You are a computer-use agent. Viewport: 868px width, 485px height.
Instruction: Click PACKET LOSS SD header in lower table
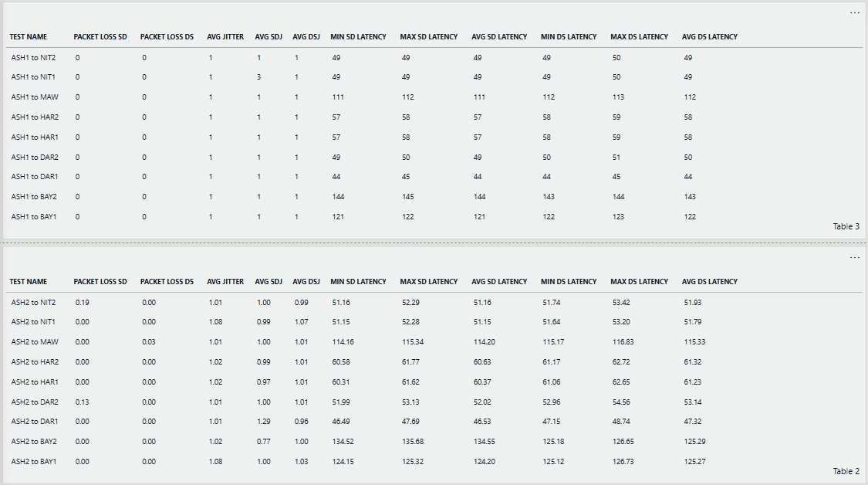point(100,282)
